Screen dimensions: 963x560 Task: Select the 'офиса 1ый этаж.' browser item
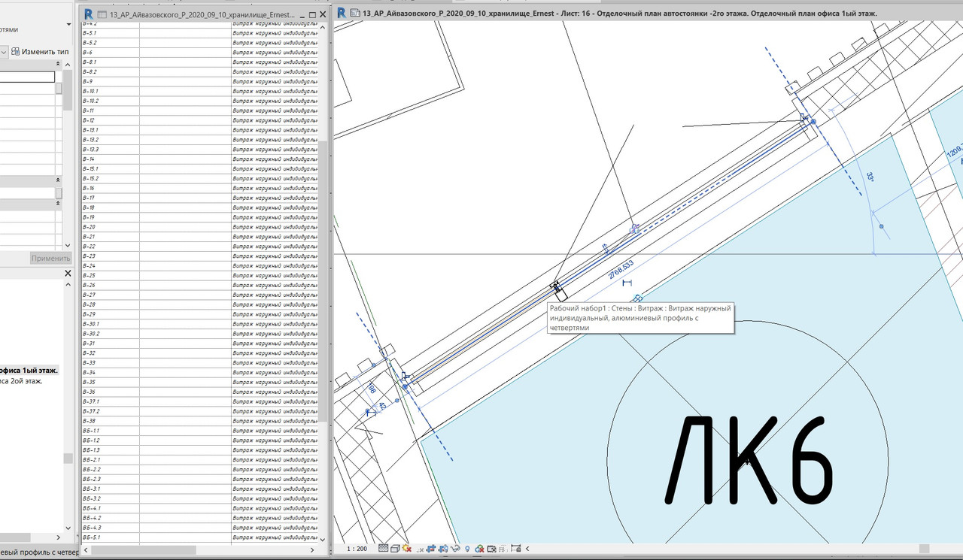(x=29, y=371)
